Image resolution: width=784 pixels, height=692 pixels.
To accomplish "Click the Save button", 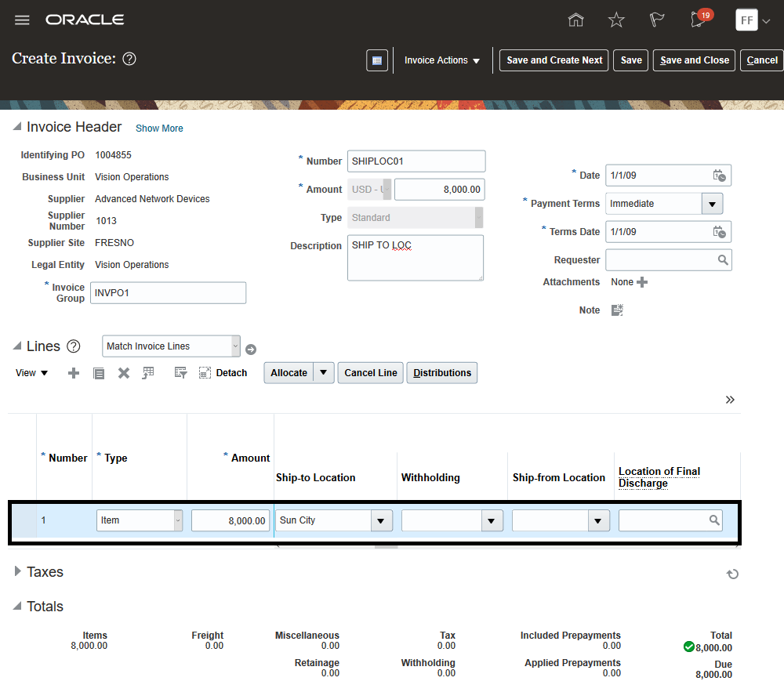I will pyautogui.click(x=631, y=60).
